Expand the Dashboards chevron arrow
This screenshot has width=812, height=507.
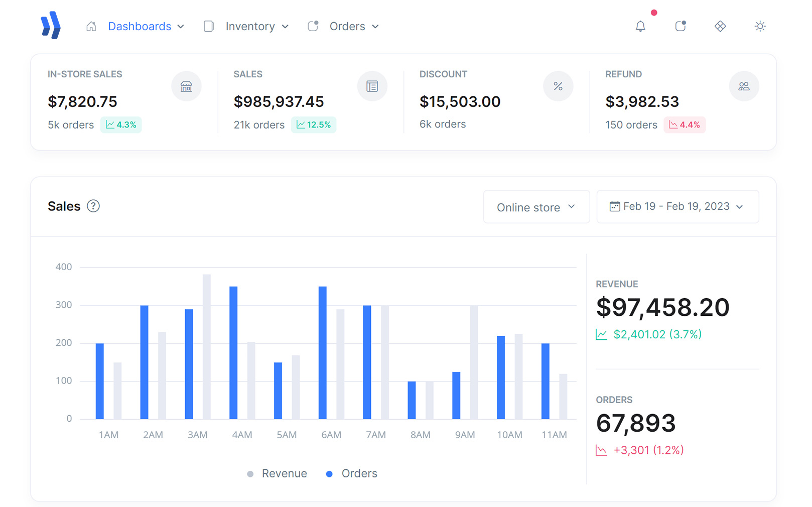coord(181,27)
